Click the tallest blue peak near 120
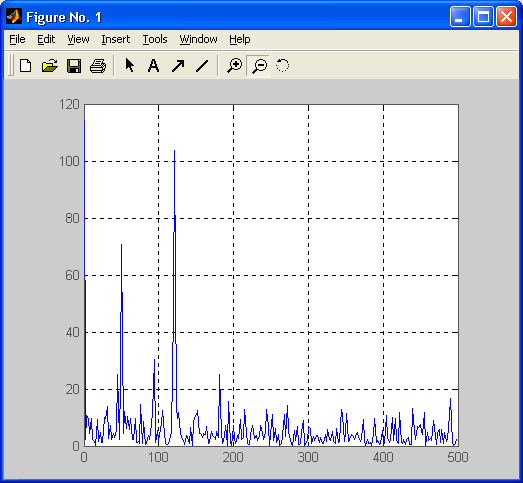Screen dimensions: 523x483 [174, 151]
